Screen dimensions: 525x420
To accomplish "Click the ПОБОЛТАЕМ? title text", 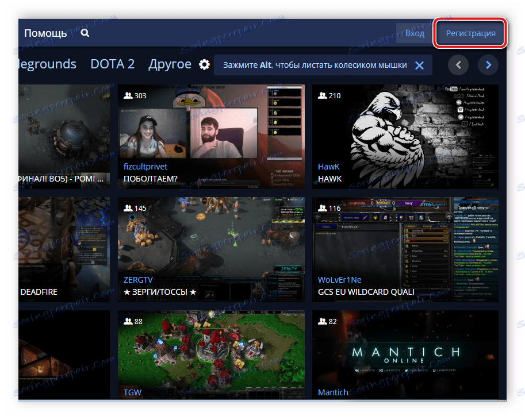I will pyautogui.click(x=151, y=179).
